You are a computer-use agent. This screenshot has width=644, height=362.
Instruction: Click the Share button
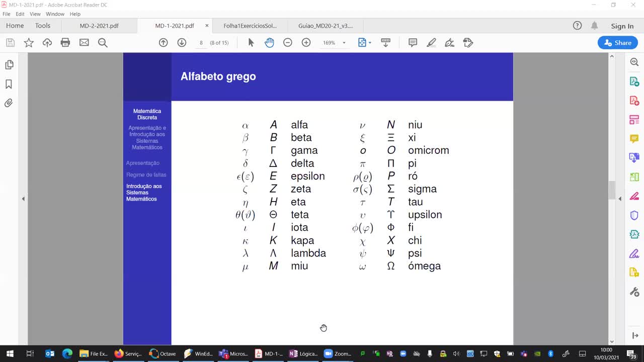point(617,43)
